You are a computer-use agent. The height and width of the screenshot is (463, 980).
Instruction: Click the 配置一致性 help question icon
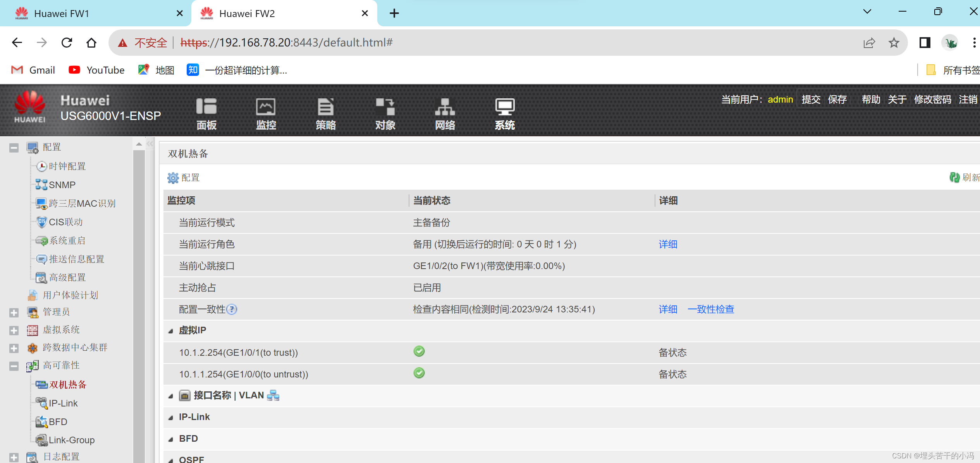pyautogui.click(x=232, y=309)
